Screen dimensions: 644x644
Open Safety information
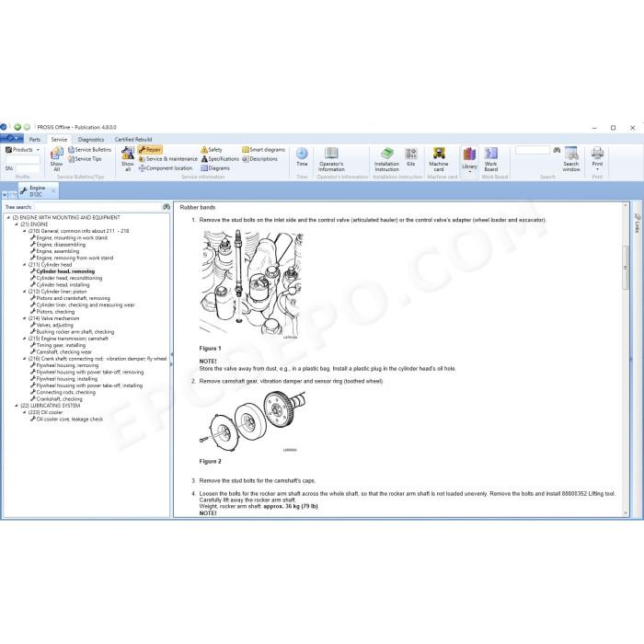click(x=212, y=149)
